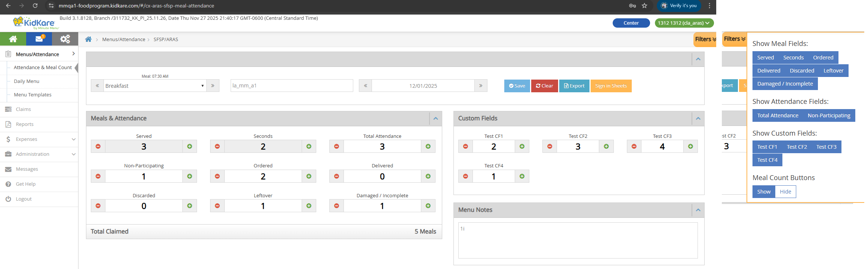Viewport: 868px width, 269px height.
Task: Click the breadcrumb home icon
Action: pos(88,39)
